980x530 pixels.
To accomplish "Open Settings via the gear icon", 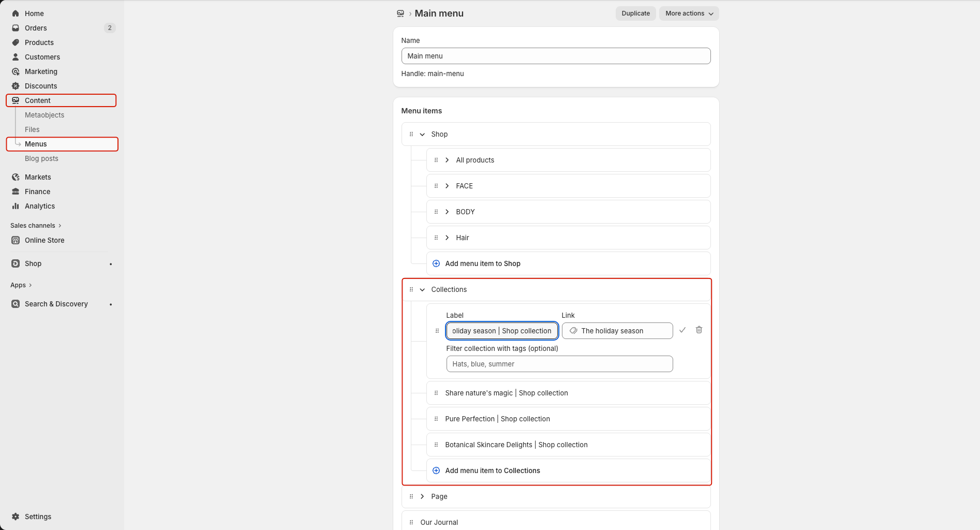I will [x=16, y=517].
